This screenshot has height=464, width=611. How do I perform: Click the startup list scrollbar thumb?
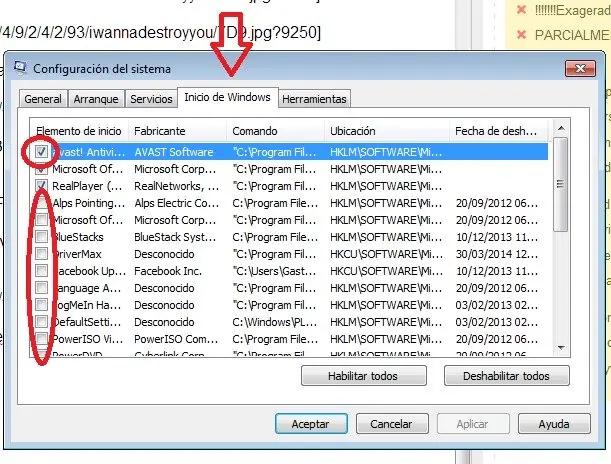(561, 184)
